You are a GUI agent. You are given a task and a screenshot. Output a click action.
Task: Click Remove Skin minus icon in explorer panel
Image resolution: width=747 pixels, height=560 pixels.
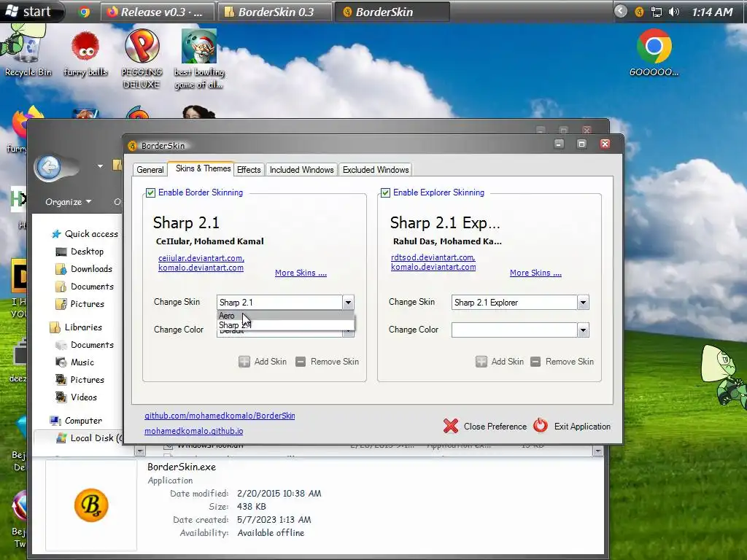point(535,362)
